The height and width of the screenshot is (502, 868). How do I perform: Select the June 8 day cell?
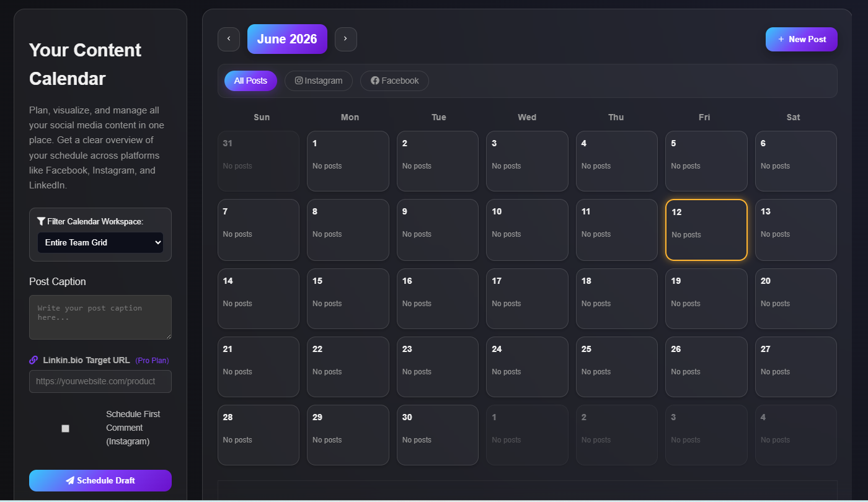[348, 230]
